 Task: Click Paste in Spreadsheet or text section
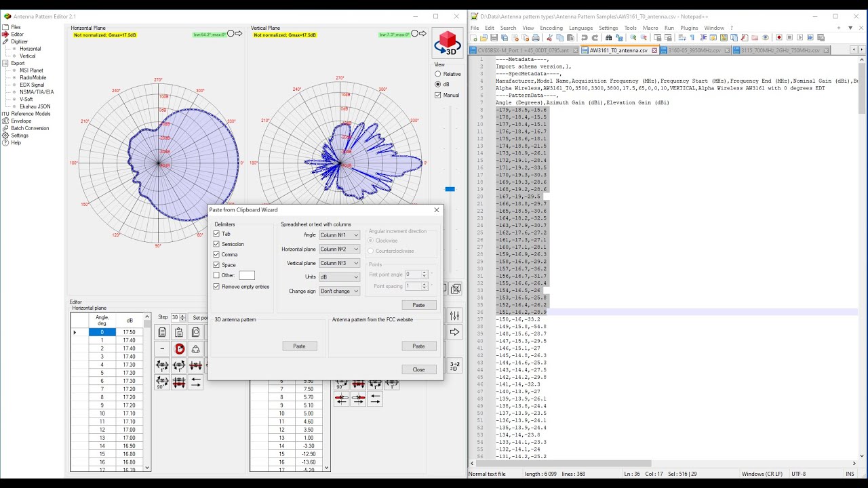[418, 305]
